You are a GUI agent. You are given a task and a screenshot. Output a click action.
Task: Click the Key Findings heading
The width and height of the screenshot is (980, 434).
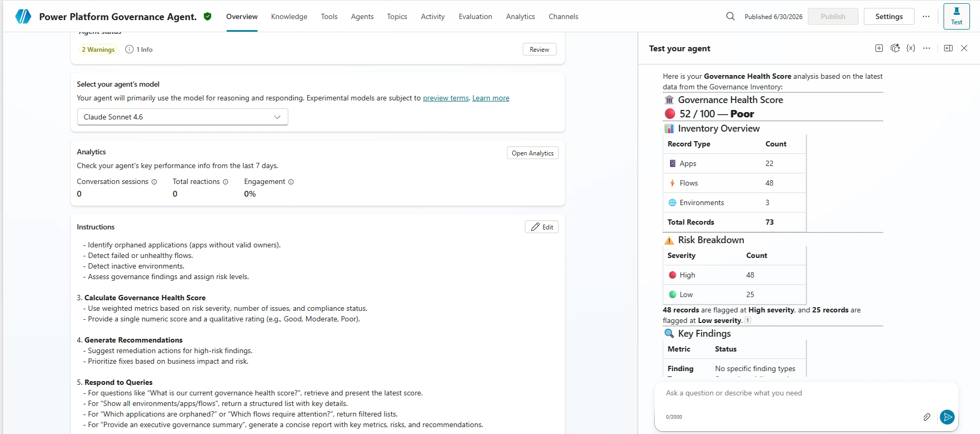point(704,333)
